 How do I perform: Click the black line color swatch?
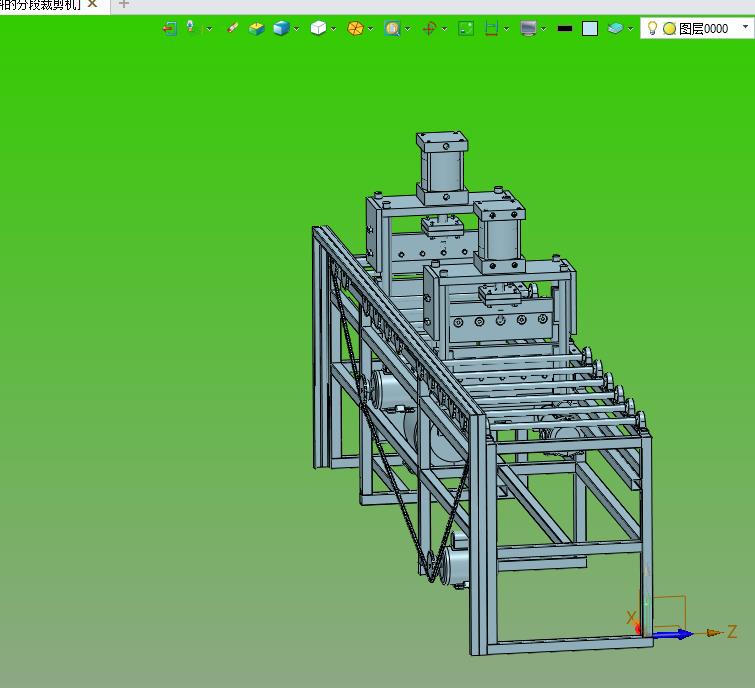click(x=565, y=29)
